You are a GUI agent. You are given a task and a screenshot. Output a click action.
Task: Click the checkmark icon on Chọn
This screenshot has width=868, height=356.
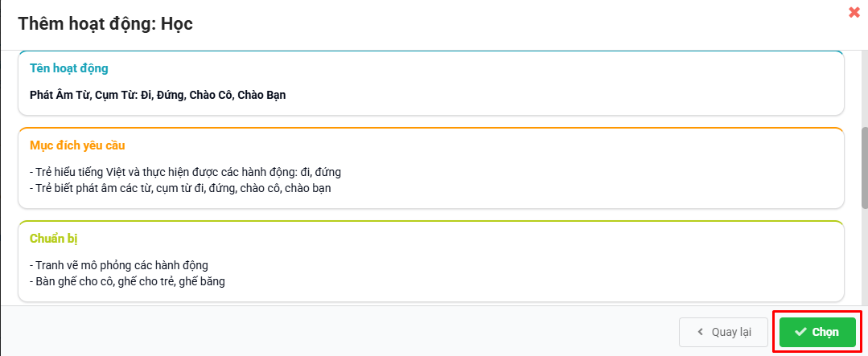pos(800,332)
